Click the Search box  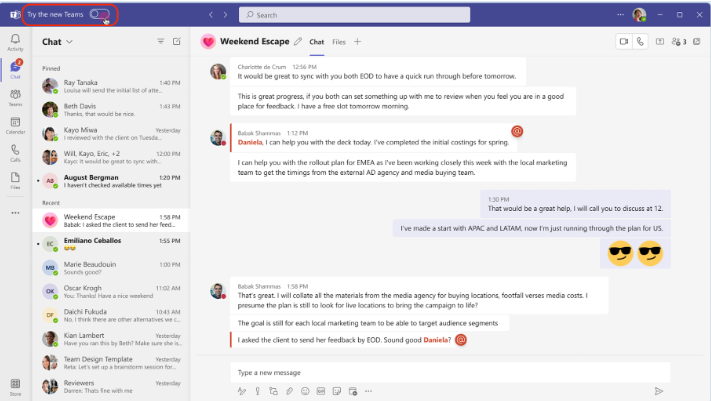(354, 15)
